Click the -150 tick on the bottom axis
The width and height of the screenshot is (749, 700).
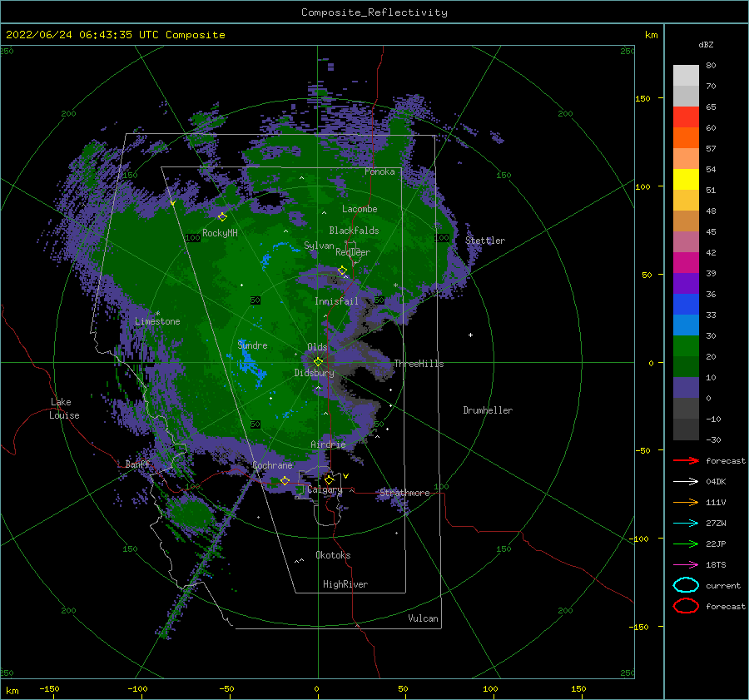[x=49, y=688]
